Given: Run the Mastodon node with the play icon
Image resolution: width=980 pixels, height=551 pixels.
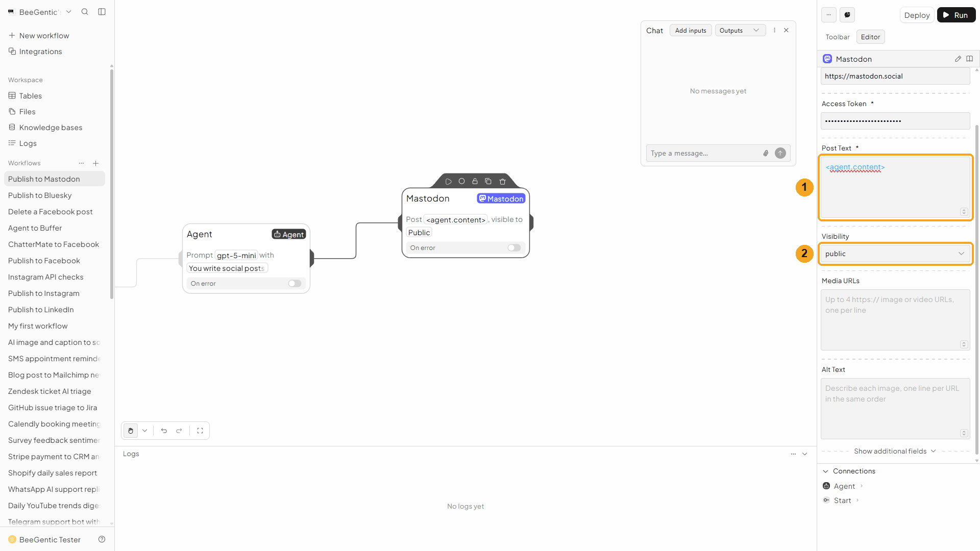Looking at the screenshot, I should click(x=448, y=182).
